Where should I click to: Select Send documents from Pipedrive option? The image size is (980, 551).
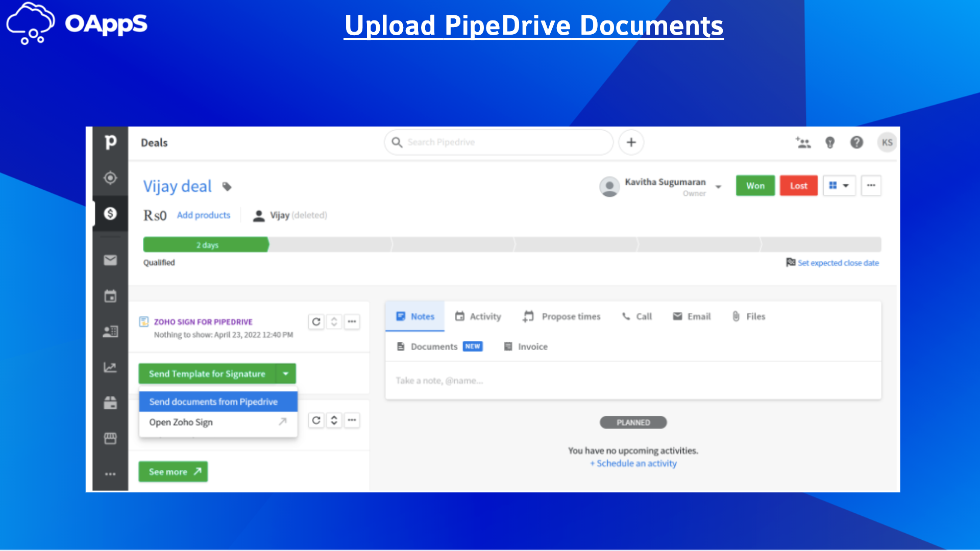[218, 402]
